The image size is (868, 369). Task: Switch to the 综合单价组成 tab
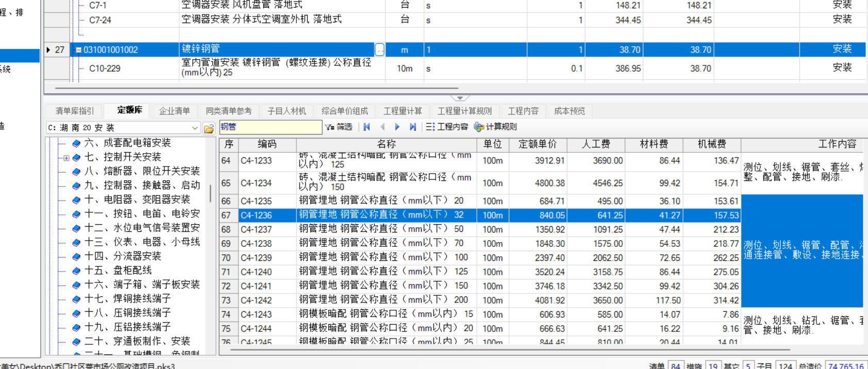[345, 111]
